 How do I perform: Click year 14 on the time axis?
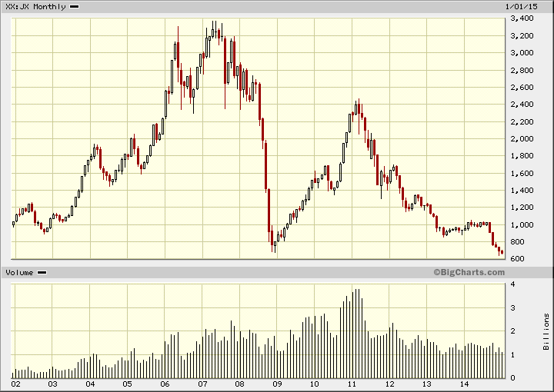click(x=464, y=384)
